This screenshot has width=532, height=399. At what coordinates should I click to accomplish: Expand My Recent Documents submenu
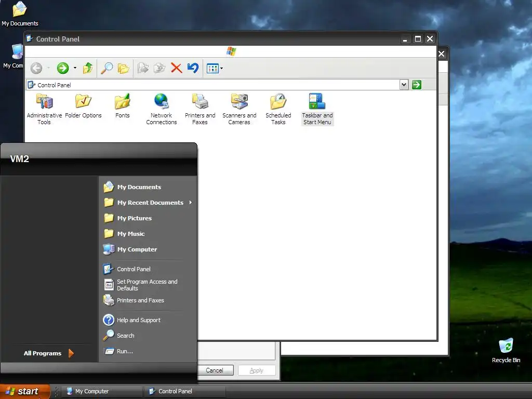point(148,203)
